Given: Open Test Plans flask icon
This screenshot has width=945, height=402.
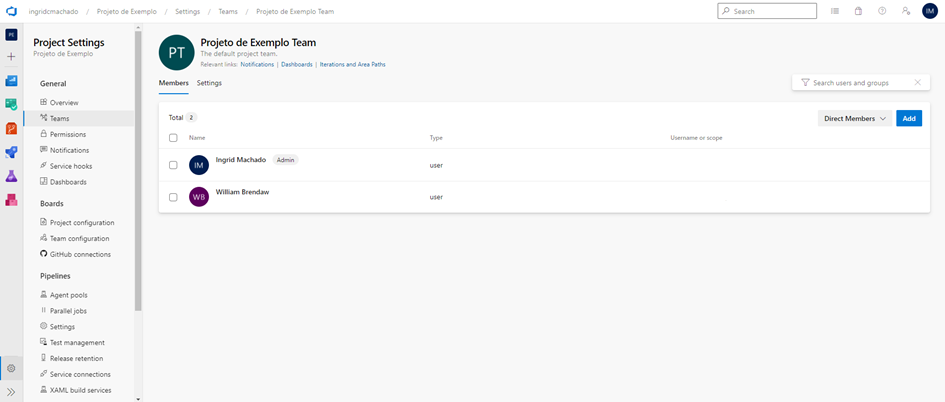Looking at the screenshot, I should click(11, 176).
